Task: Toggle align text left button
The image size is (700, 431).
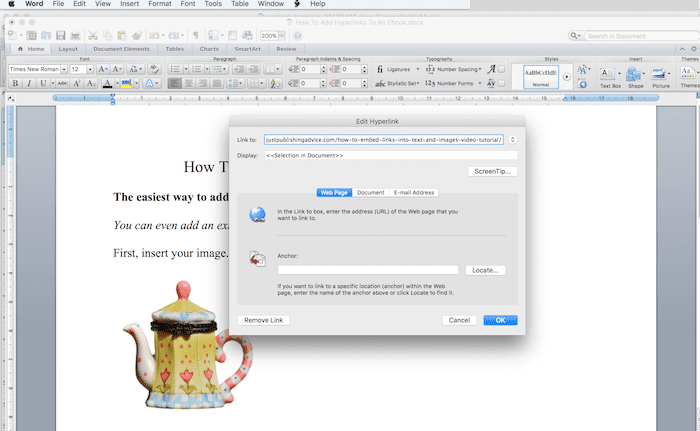Action: (x=174, y=84)
